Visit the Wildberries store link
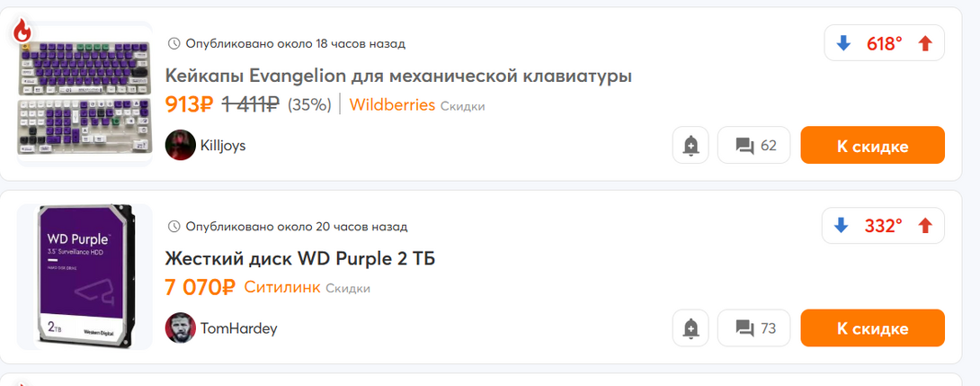Viewport: 980px width, 386px height. tap(392, 104)
